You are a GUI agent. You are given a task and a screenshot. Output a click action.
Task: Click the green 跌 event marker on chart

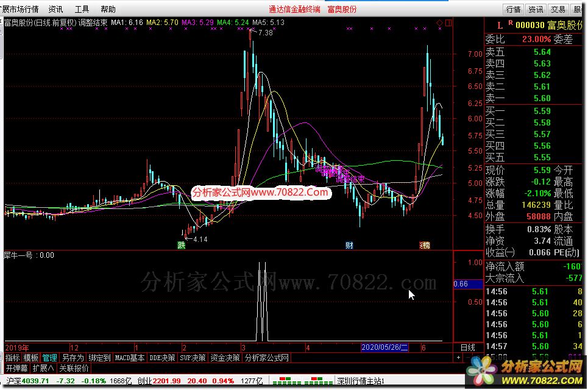182,245
